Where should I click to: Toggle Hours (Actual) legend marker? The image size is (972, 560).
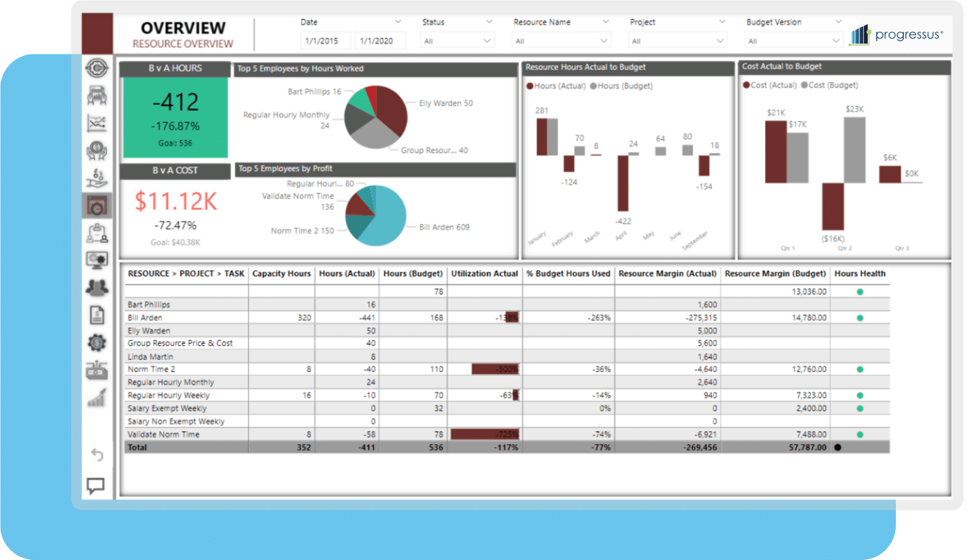(x=530, y=86)
